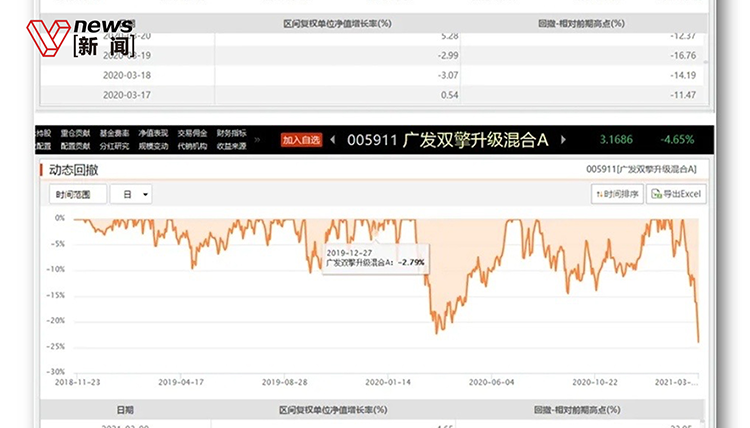The width and height of the screenshot is (750, 428).
Task: Click y-axis label -10%
Action: click(55, 269)
